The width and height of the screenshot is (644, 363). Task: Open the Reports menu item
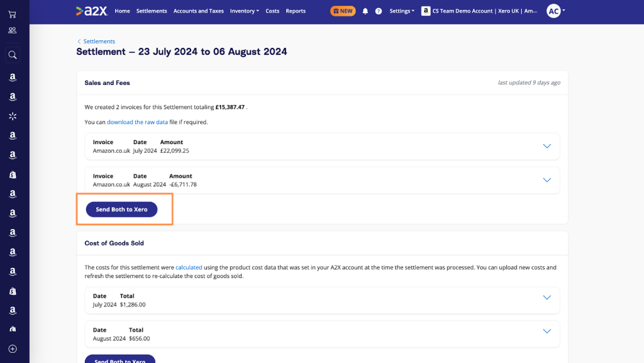[x=296, y=11]
